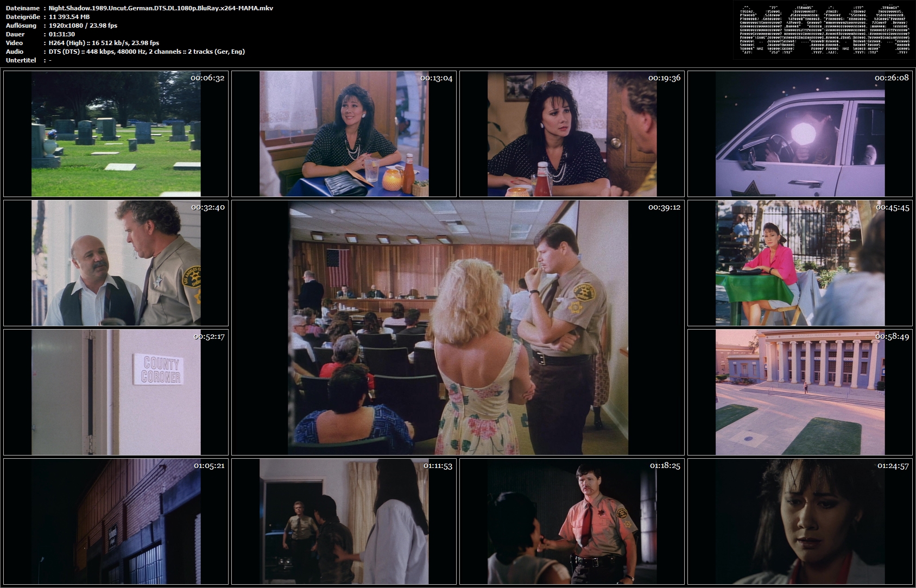
Task: Select the County Coroner door sign thumbnail
Action: [x=116, y=392]
